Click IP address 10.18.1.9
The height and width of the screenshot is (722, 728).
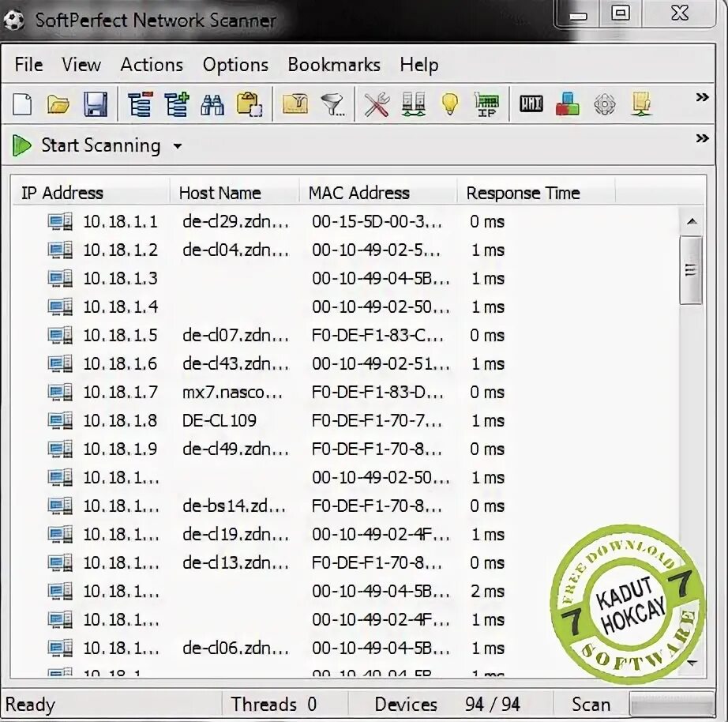pyautogui.click(x=120, y=449)
